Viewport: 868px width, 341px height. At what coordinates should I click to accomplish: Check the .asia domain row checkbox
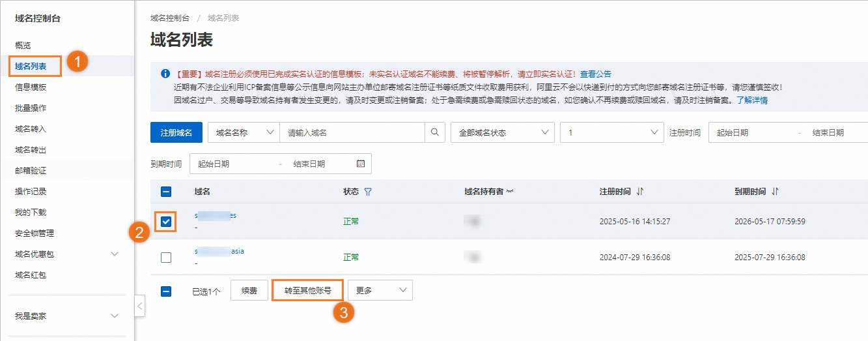point(166,258)
